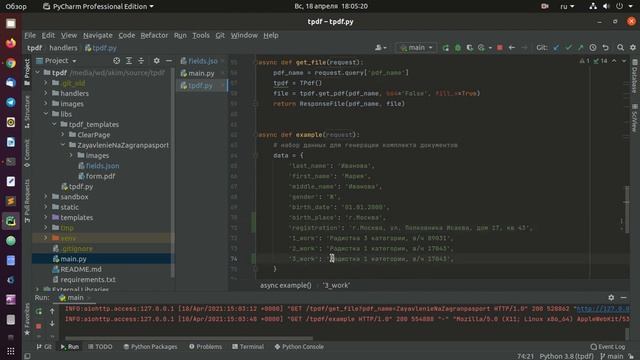
Task: Click the Git Push arrow icon
Action: click(580, 48)
